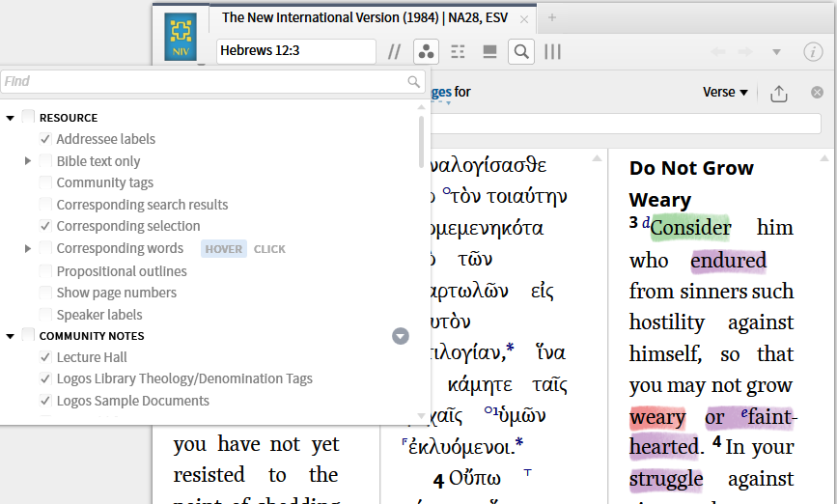Open the resource information icon
The width and height of the screenshot is (837, 504).
point(813,52)
